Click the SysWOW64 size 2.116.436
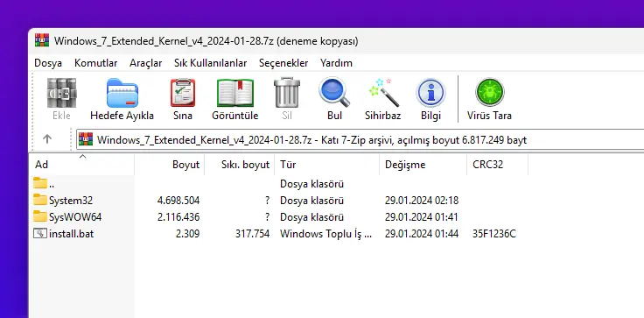The height and width of the screenshot is (318, 644). click(x=178, y=216)
